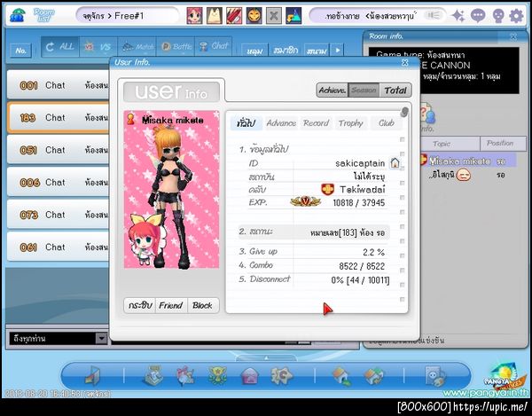Image resolution: width=532 pixels, height=416 pixels.
Task: Click the house with green arrow icon
Action: click(x=341, y=377)
